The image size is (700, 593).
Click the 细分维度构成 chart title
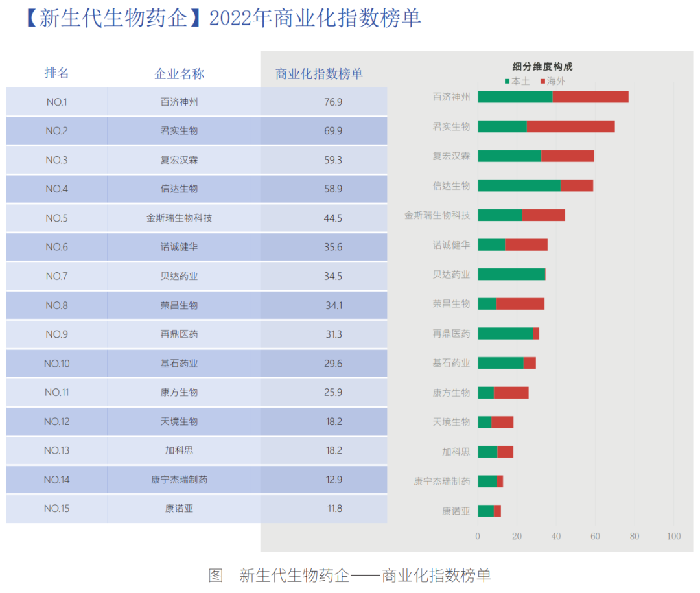[542, 66]
